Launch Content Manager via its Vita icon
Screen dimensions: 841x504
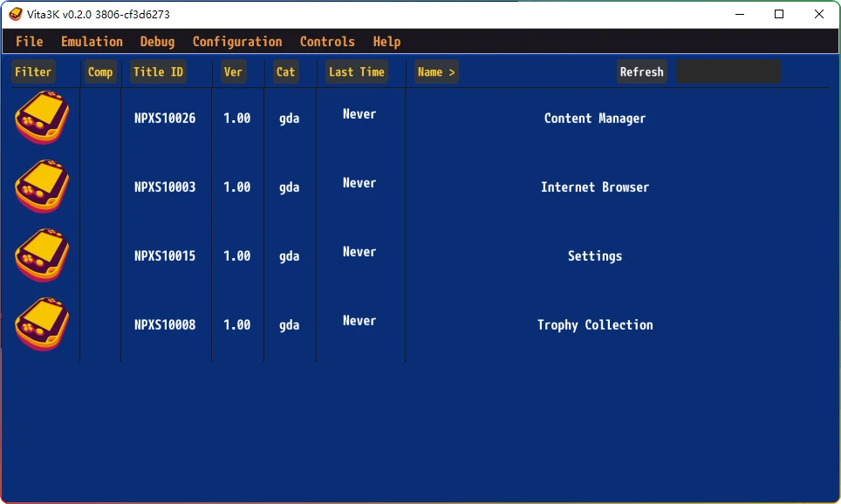[x=42, y=118]
